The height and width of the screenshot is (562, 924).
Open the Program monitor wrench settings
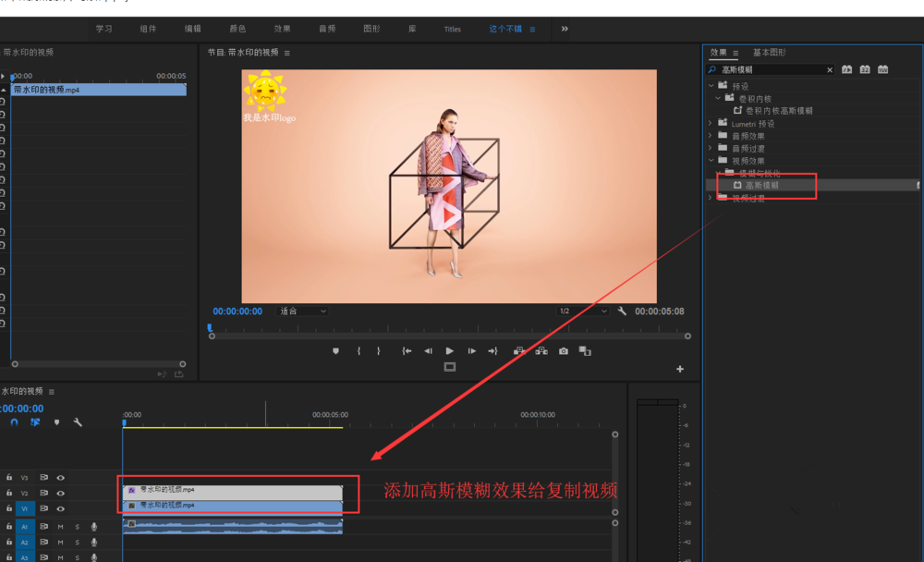click(x=622, y=312)
